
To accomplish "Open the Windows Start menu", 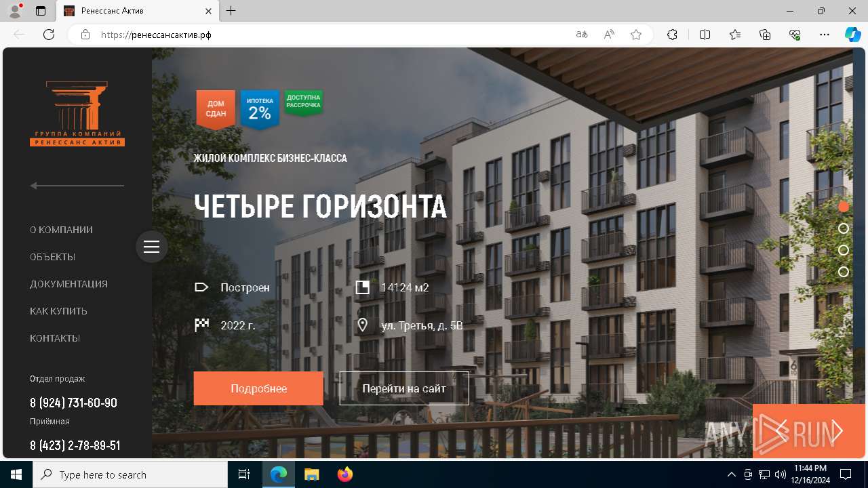I will click(x=16, y=474).
